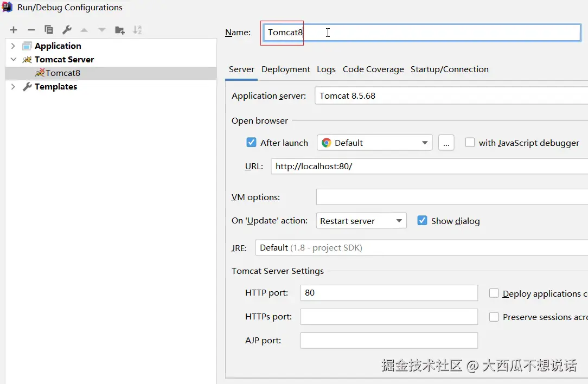Copy configuration icon in toolbar
Screen dimensions: 588x384
coord(49,30)
